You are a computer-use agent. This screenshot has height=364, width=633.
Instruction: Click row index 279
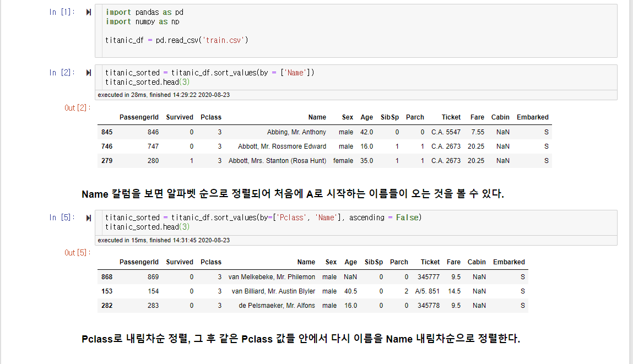pyautogui.click(x=107, y=161)
